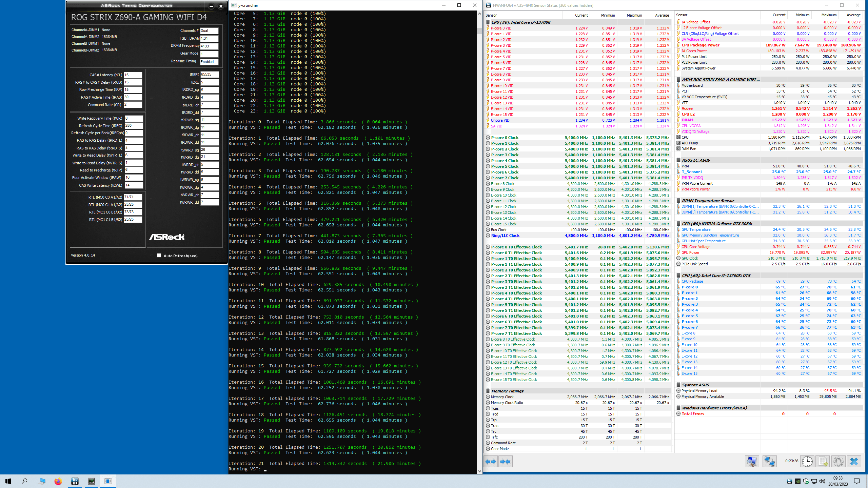Open taskbar search magnifier
The height and width of the screenshot is (488, 868).
[24, 481]
